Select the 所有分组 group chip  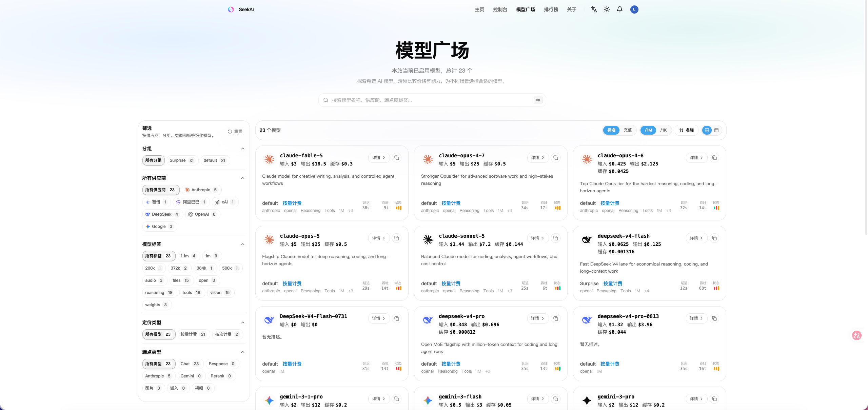tap(154, 160)
